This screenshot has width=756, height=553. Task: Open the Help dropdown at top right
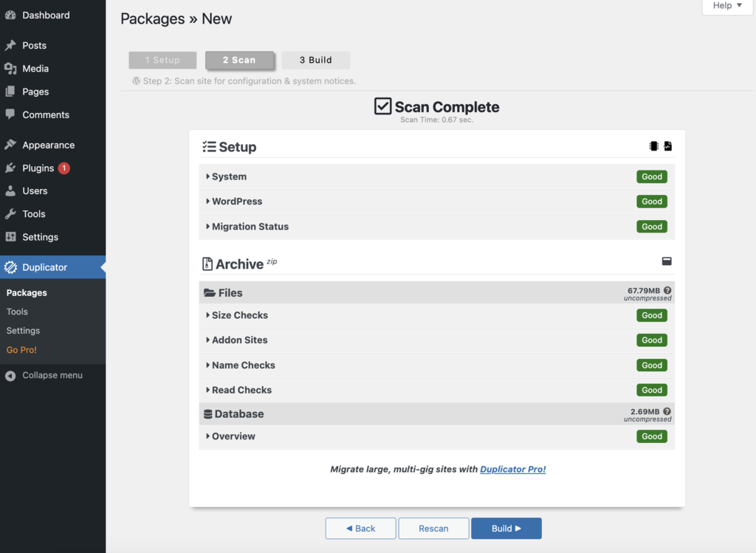[726, 6]
